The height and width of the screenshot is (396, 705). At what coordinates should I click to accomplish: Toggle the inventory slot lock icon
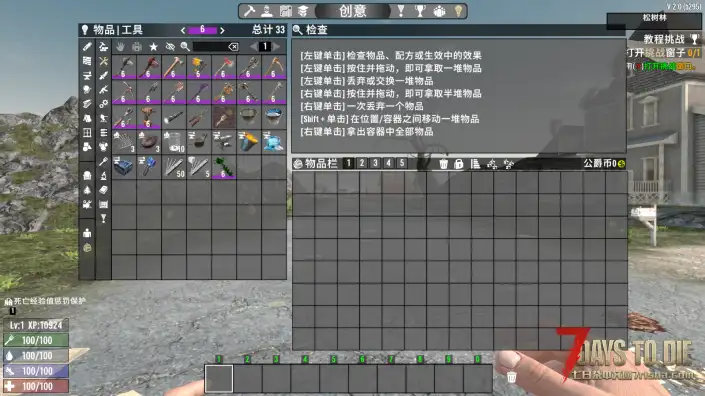tap(459, 164)
